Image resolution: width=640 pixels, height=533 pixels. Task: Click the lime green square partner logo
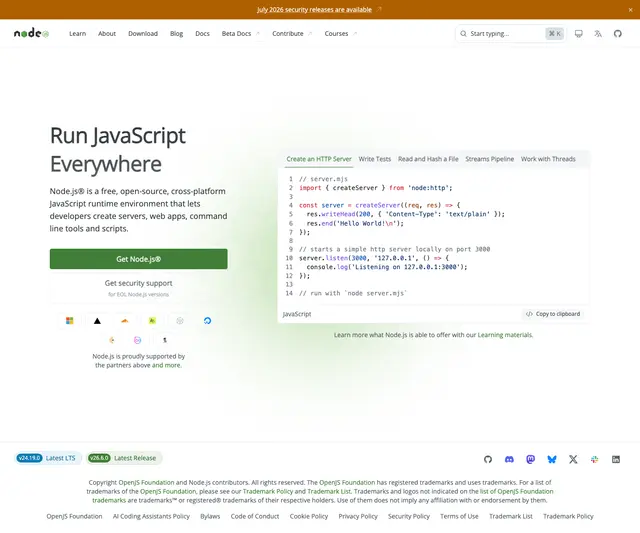[x=152, y=321]
